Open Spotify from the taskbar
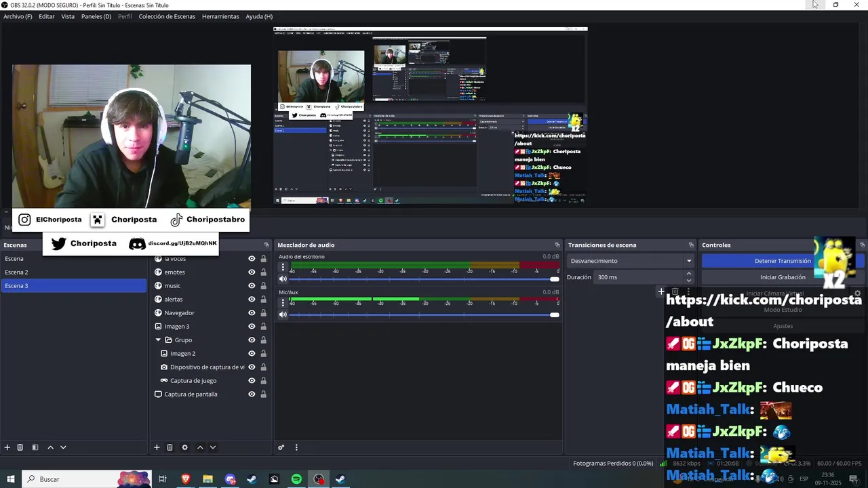 tap(296, 479)
